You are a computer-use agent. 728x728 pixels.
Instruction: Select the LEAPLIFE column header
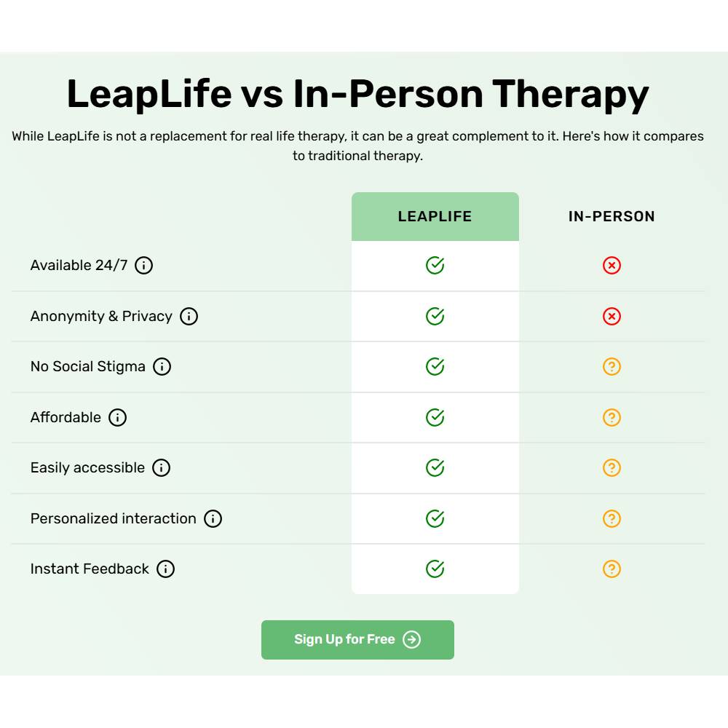435,215
